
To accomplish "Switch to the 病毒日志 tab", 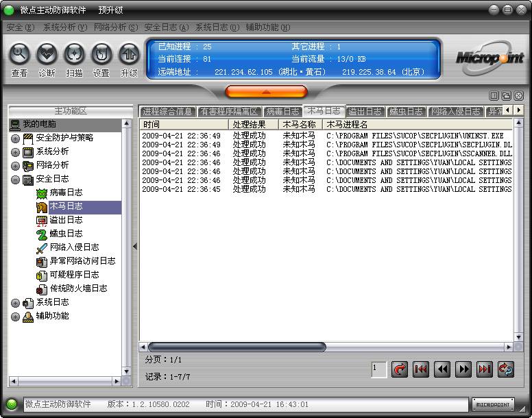I will (x=282, y=111).
